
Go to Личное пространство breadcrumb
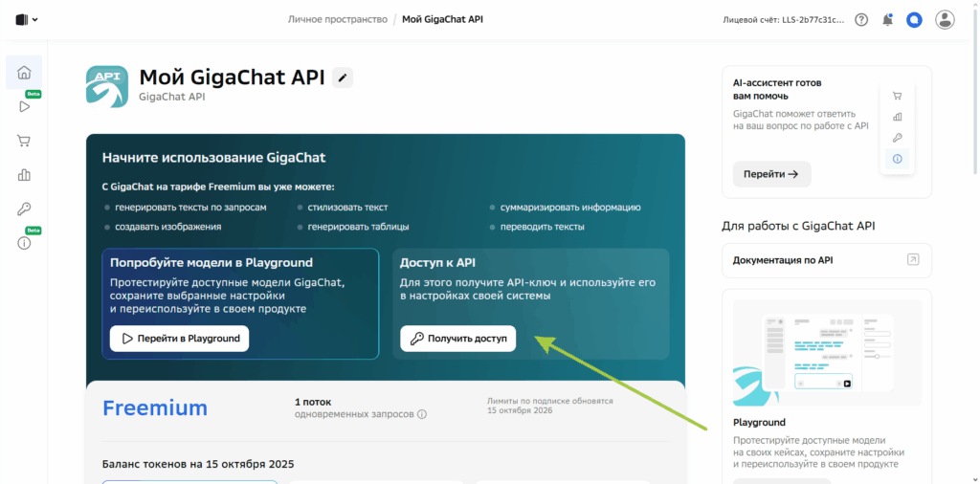pyautogui.click(x=337, y=19)
